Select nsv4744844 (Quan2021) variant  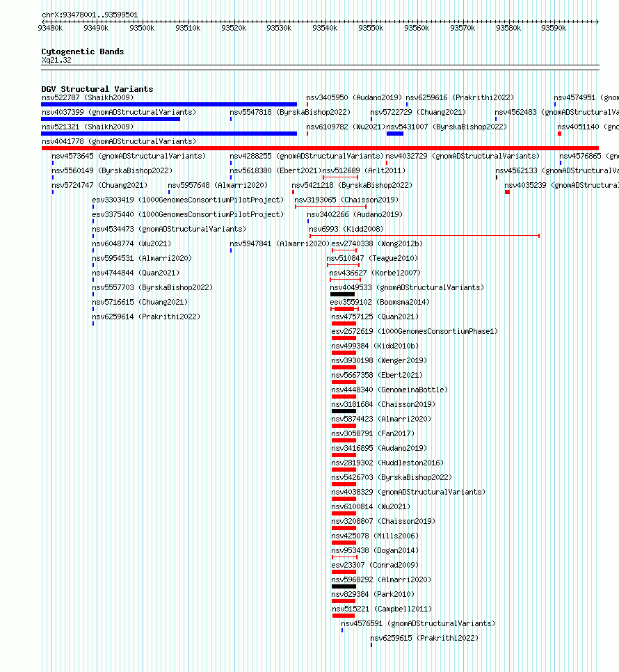(136, 273)
